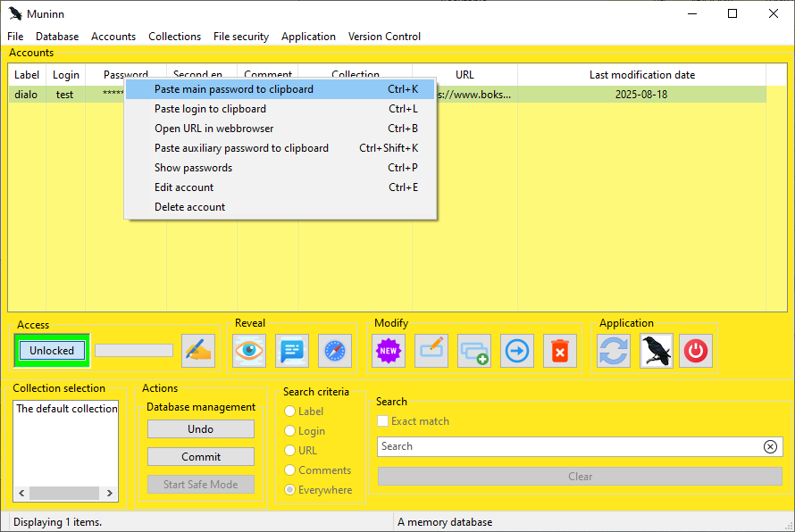The image size is (795, 532).
Task: Click the eye icon to show passwords
Action: (249, 351)
